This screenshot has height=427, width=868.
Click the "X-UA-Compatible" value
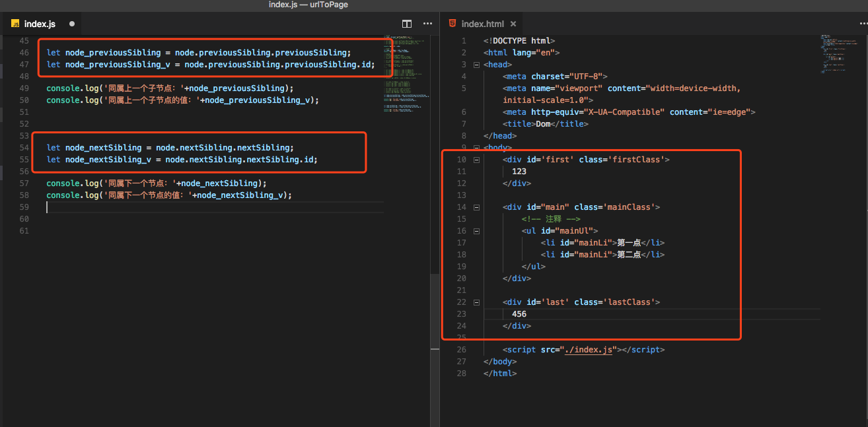point(625,112)
